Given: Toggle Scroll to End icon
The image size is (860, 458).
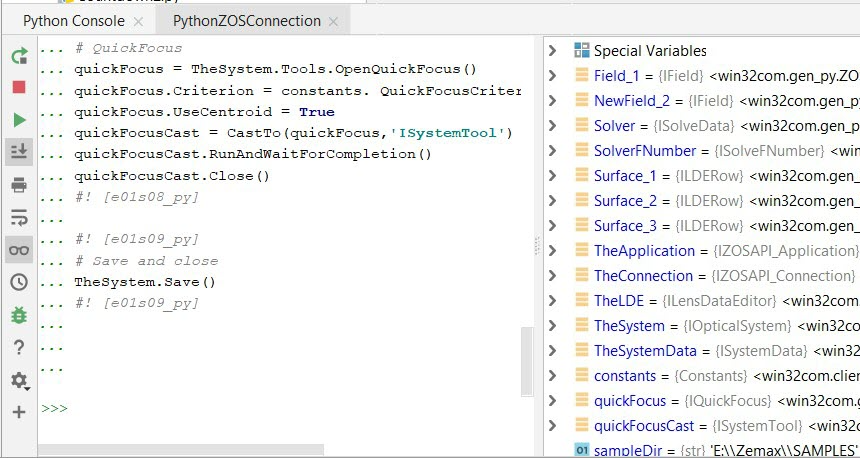Looking at the screenshot, I should [x=19, y=152].
